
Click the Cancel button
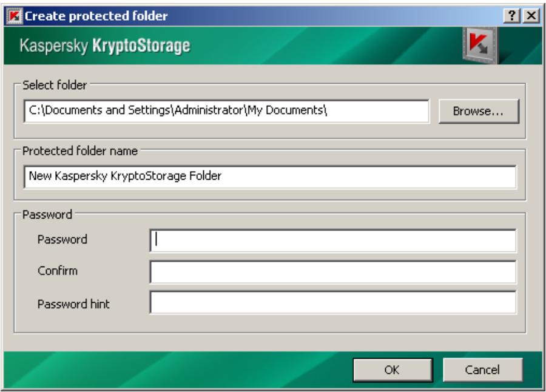tap(482, 370)
